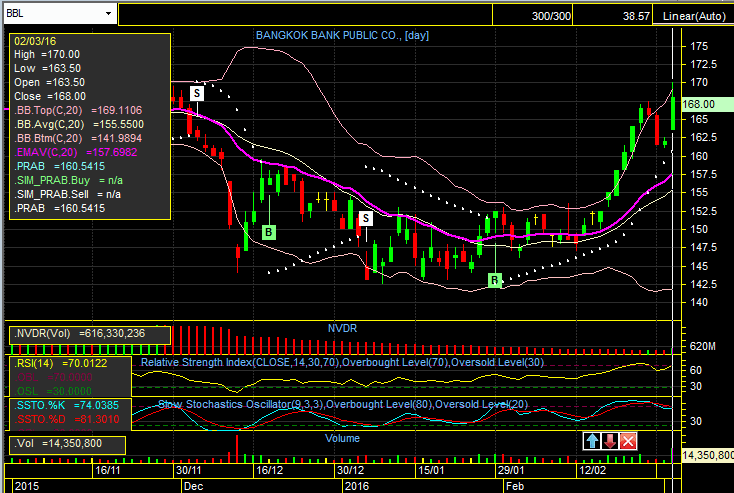Select the Linear(Auto) scale label
Image resolution: width=734 pixels, height=493 pixels.
pos(693,16)
